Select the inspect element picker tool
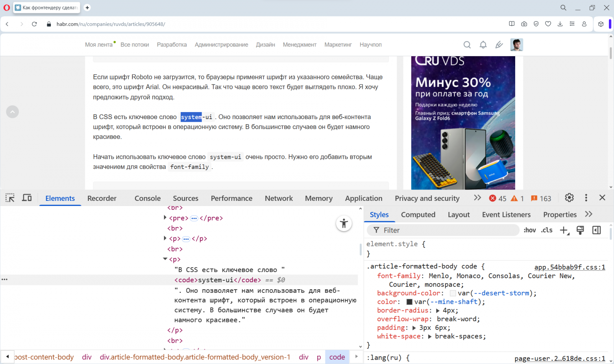This screenshot has width=614, height=364. click(9, 198)
